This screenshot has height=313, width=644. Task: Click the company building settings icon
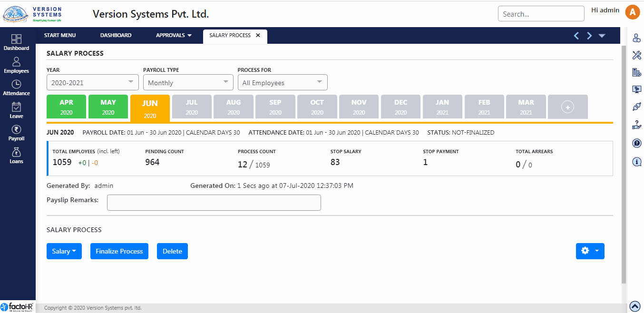(636, 72)
